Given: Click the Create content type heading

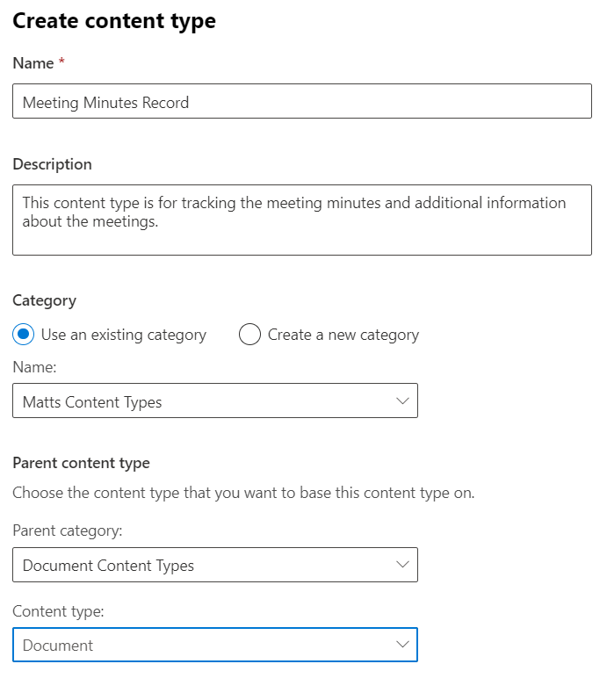Looking at the screenshot, I should click(114, 21).
